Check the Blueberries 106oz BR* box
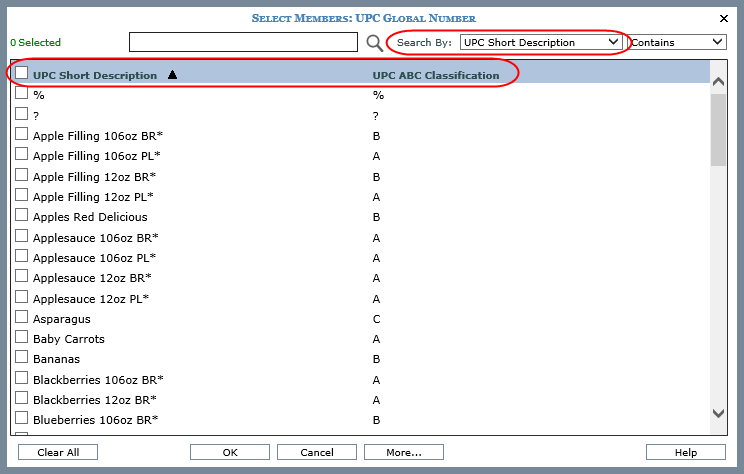Image resolution: width=744 pixels, height=474 pixels. point(21,419)
